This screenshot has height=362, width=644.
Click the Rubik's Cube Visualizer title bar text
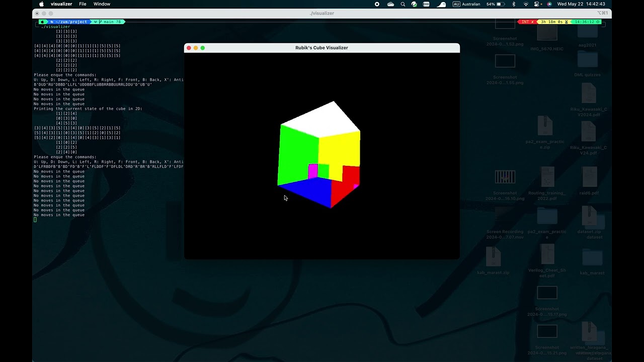point(321,48)
